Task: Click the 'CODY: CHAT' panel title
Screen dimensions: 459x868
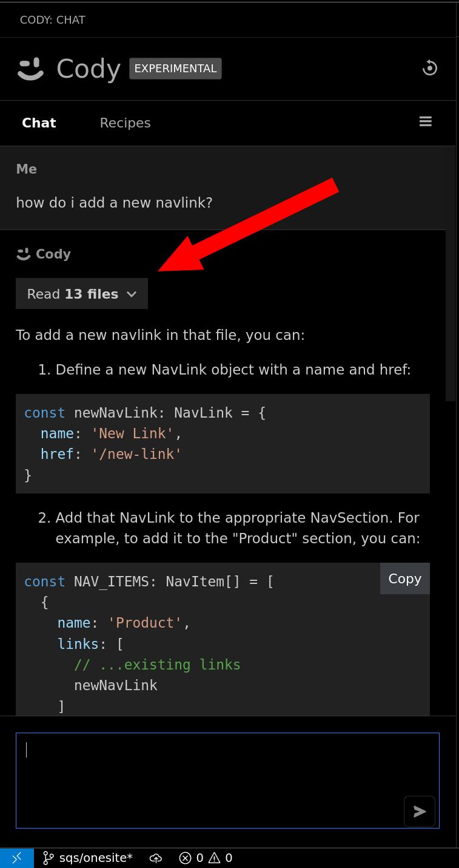Action: [x=53, y=20]
